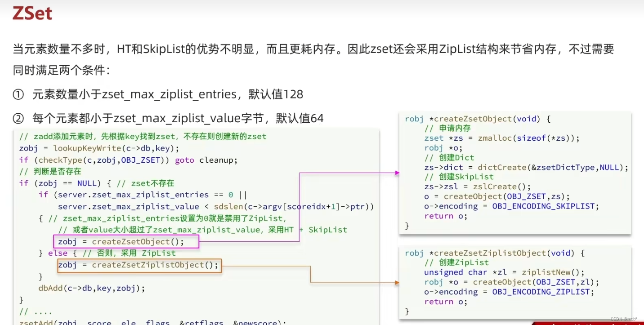
Task: Click the line "dbAdd(c->db,key,zobj);"
Action: 92,288
